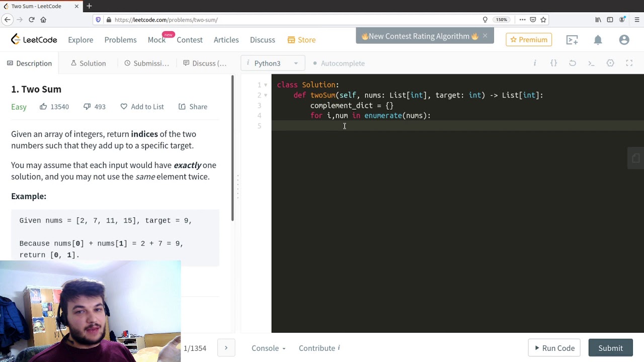The image size is (644, 362).
Task: Bookmark this page with star icon
Action: click(543, 20)
